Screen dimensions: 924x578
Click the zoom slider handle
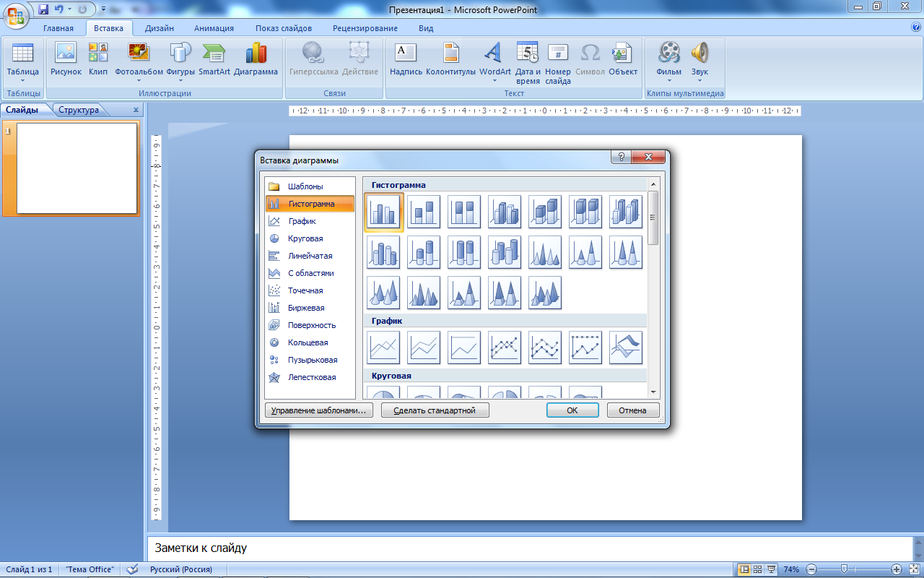click(x=843, y=569)
